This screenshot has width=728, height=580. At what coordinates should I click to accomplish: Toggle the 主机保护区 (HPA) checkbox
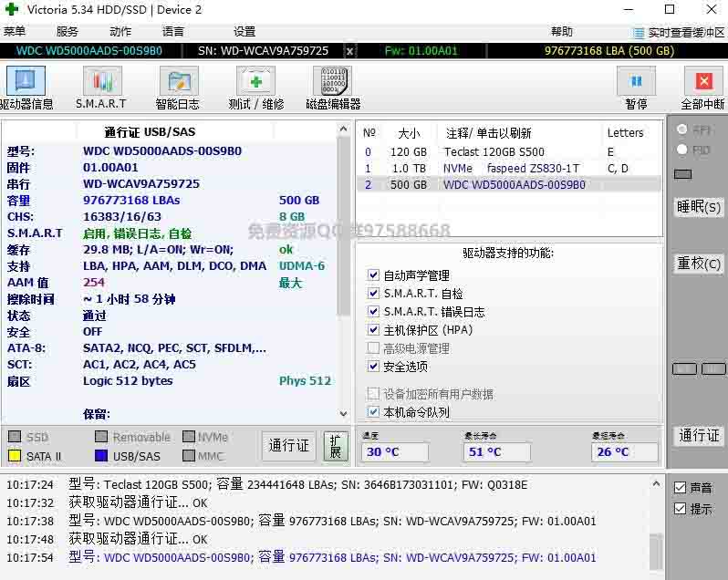point(373,330)
